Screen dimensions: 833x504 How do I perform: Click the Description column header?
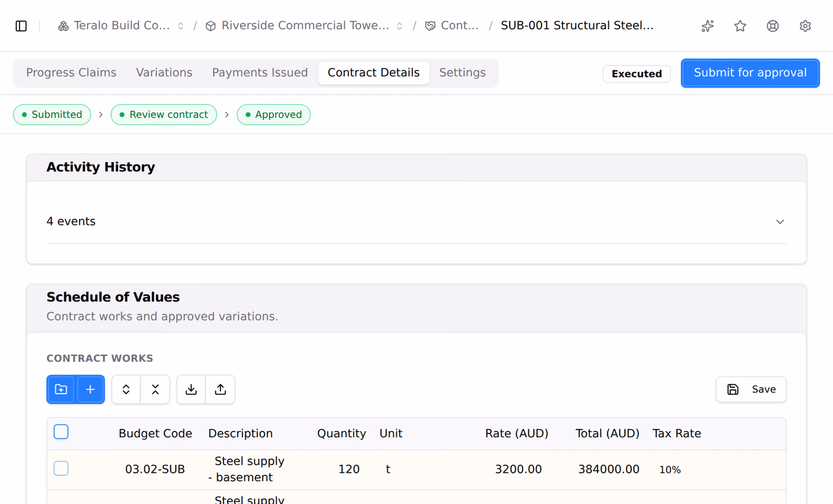[x=241, y=434]
